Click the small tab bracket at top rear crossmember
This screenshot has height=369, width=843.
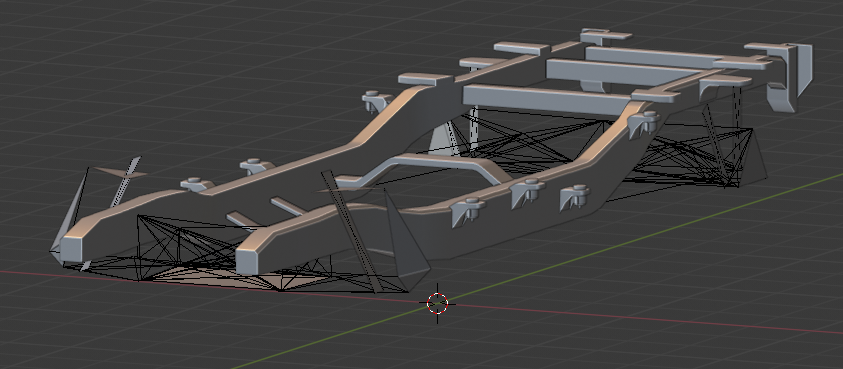pos(605,36)
